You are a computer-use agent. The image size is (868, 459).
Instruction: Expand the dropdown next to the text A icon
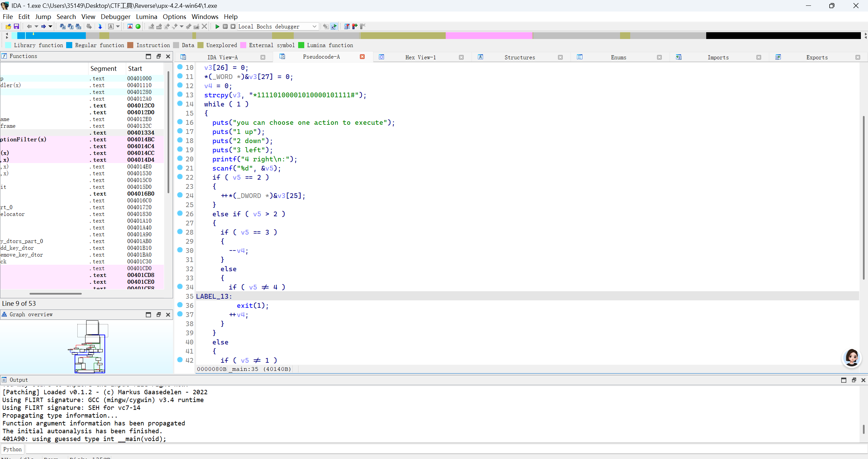(118, 26)
